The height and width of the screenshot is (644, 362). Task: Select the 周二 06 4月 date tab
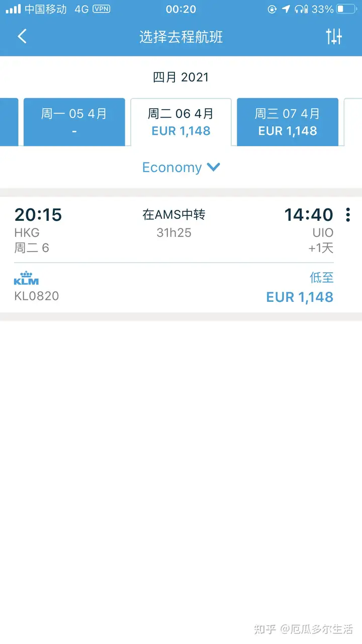[x=181, y=122]
